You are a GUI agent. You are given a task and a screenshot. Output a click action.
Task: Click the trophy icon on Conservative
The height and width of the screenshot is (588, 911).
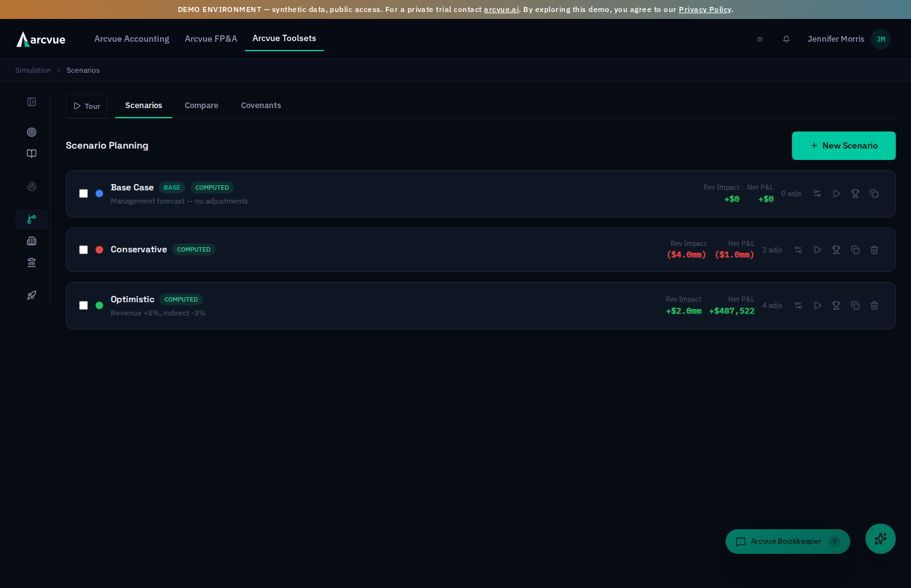pyautogui.click(x=836, y=250)
